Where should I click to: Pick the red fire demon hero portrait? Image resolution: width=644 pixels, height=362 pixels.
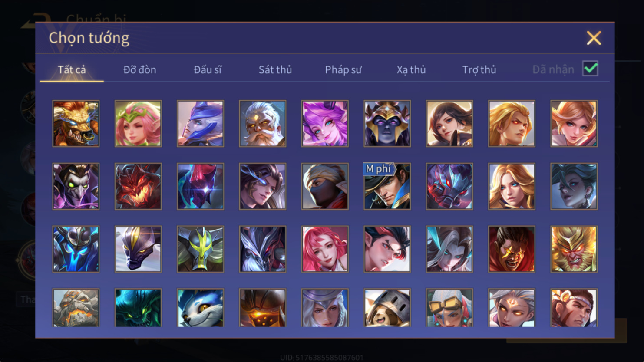coord(138,186)
